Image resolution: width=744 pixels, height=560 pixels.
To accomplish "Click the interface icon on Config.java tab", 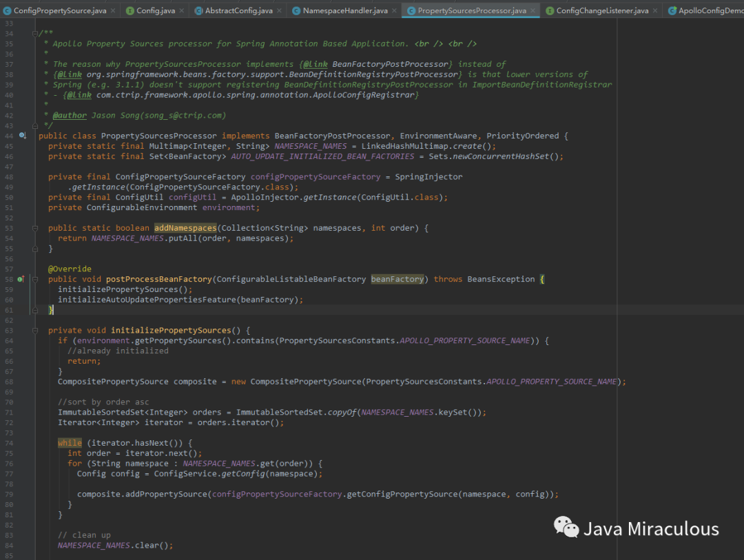I will (130, 10).
